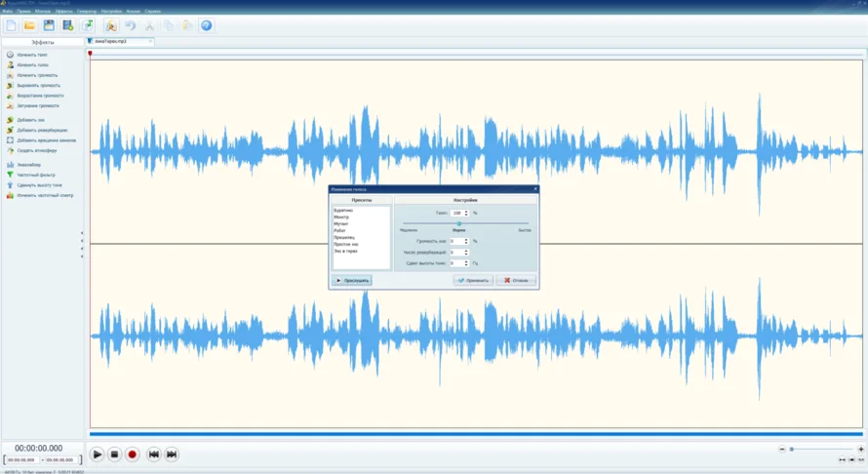Select the Буратино preset in the list
Screen dimensions: 868x474
[343, 210]
